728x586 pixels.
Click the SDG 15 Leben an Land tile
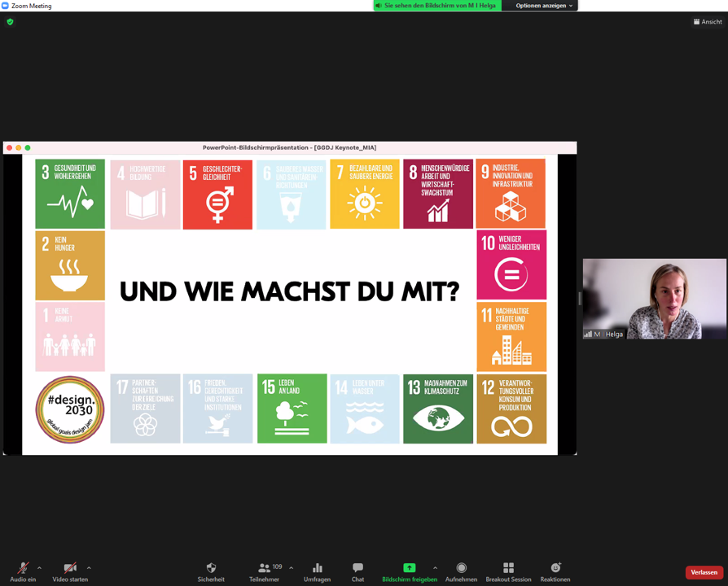click(x=292, y=409)
